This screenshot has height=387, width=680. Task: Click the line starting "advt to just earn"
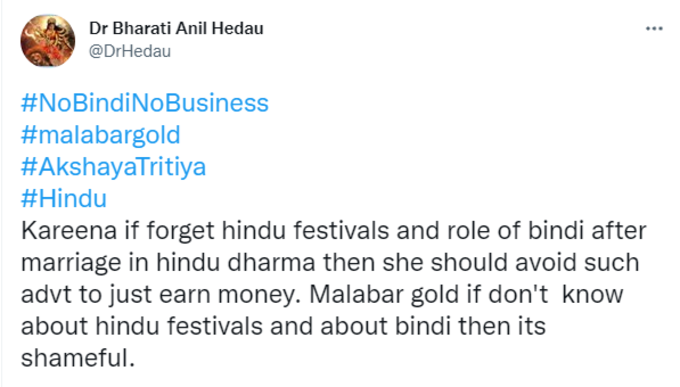(x=322, y=295)
